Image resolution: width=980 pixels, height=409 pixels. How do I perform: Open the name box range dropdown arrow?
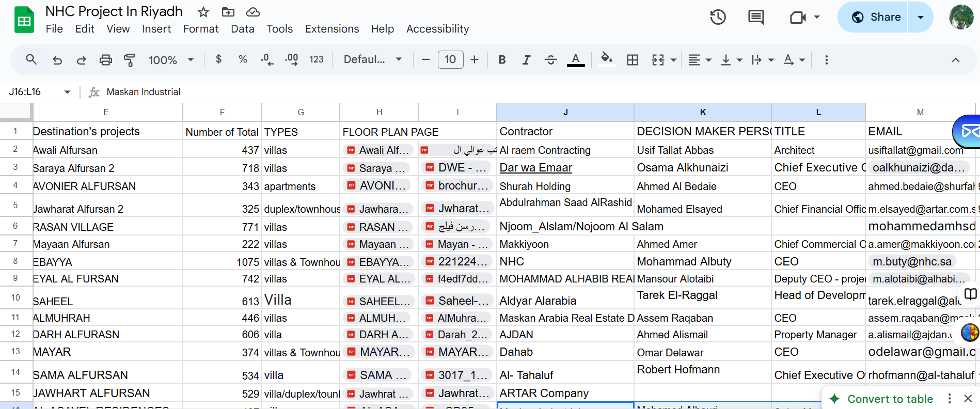click(x=67, y=92)
